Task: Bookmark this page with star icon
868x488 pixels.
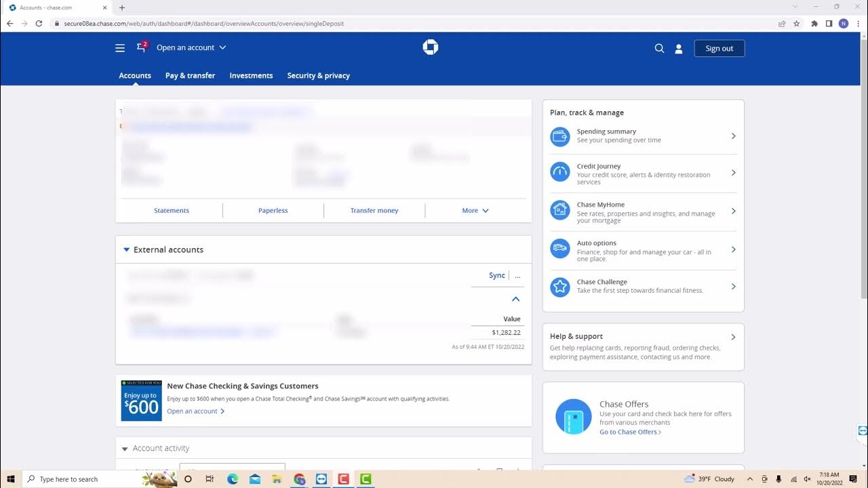Action: click(x=797, y=23)
